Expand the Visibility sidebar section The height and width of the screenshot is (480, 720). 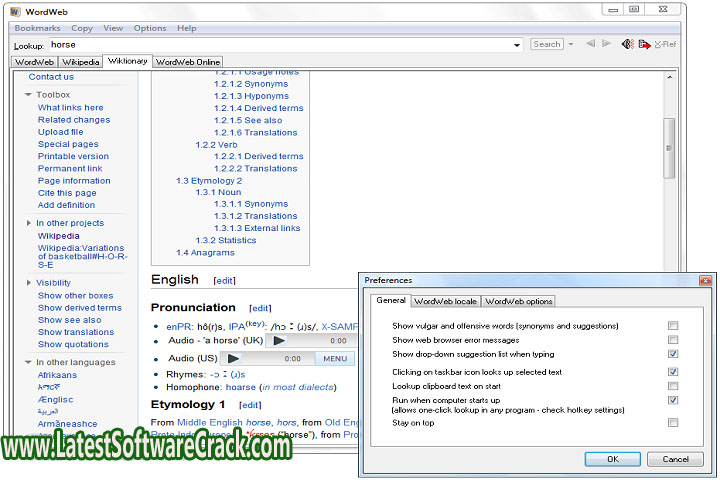(28, 282)
